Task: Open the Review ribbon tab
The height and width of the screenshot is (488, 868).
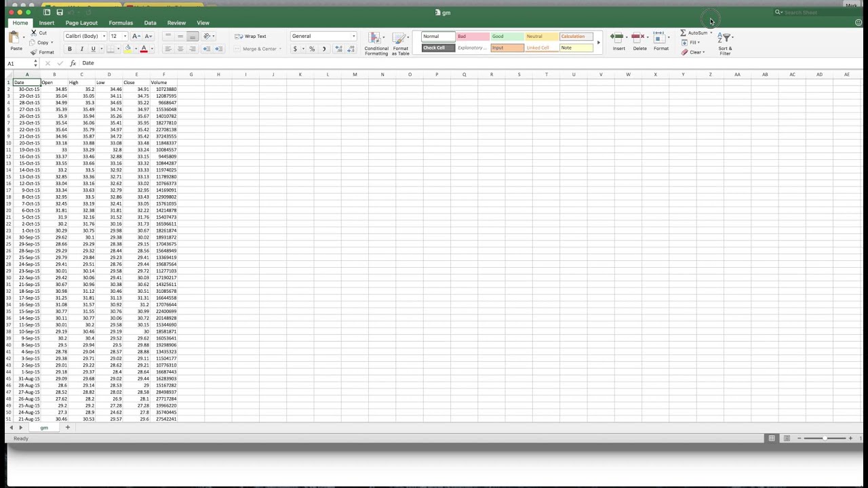Action: (176, 23)
